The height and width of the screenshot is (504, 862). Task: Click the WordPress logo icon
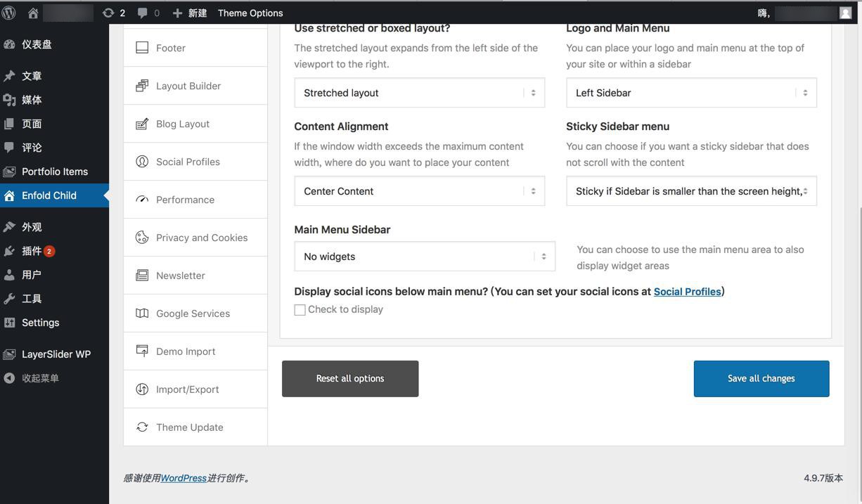[x=9, y=13]
